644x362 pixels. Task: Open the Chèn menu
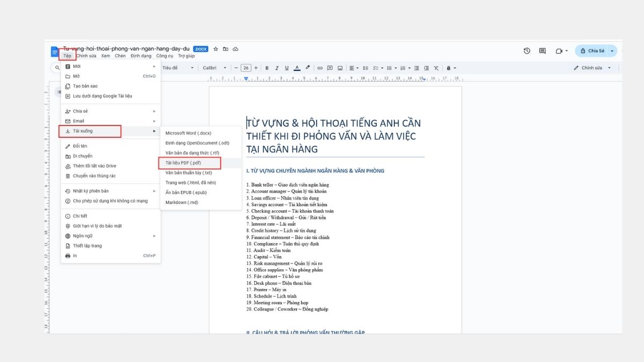(x=120, y=56)
